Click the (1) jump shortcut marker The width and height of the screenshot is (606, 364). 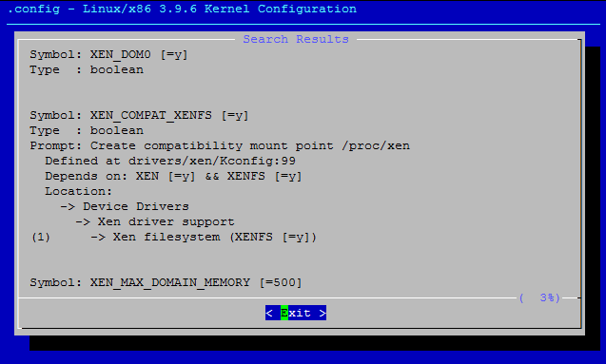(x=41, y=237)
